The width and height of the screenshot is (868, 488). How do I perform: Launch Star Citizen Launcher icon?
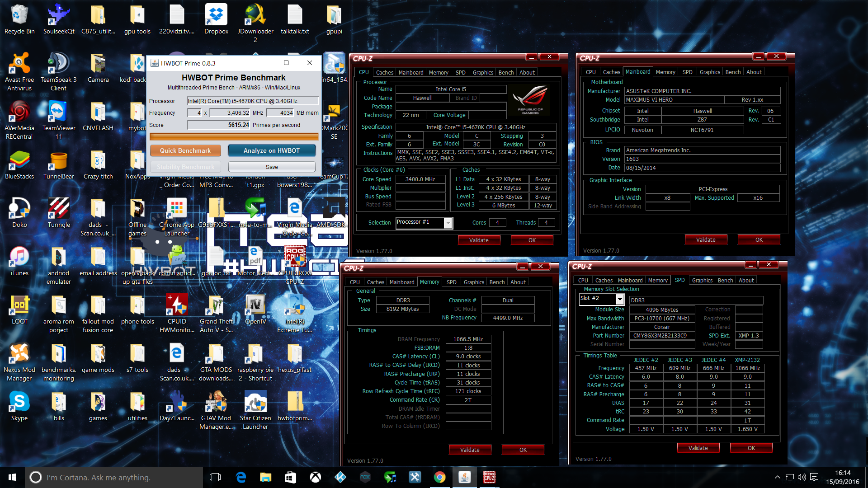(x=255, y=410)
